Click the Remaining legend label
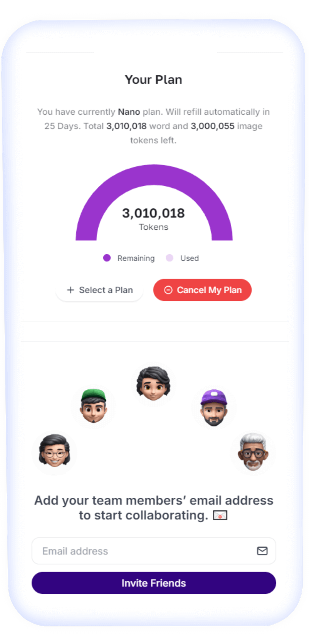 point(136,258)
